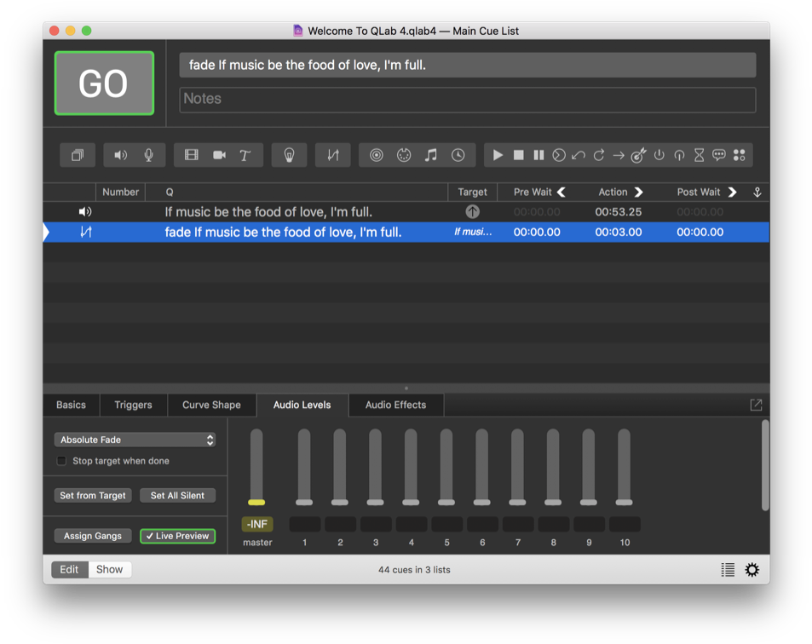Viewport: 812px width, 644px height.
Task: Toggle the Live Preview button off
Action: [177, 536]
